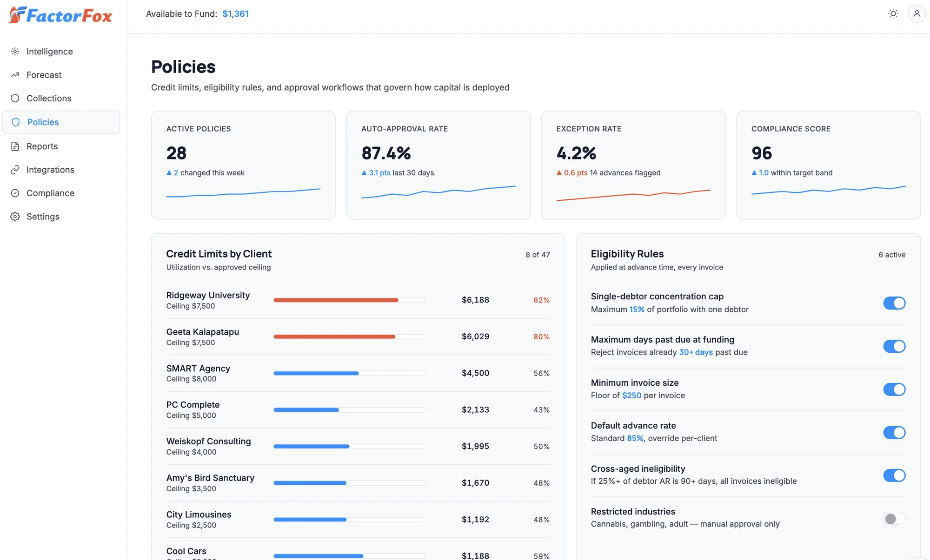
Task: Click the Policies shield icon
Action: click(x=16, y=122)
